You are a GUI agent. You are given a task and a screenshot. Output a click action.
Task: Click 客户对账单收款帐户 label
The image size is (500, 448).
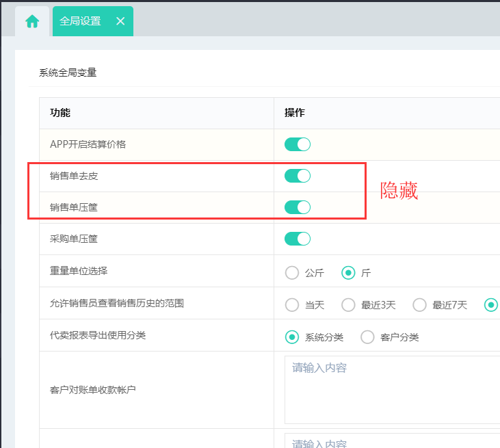click(93, 390)
